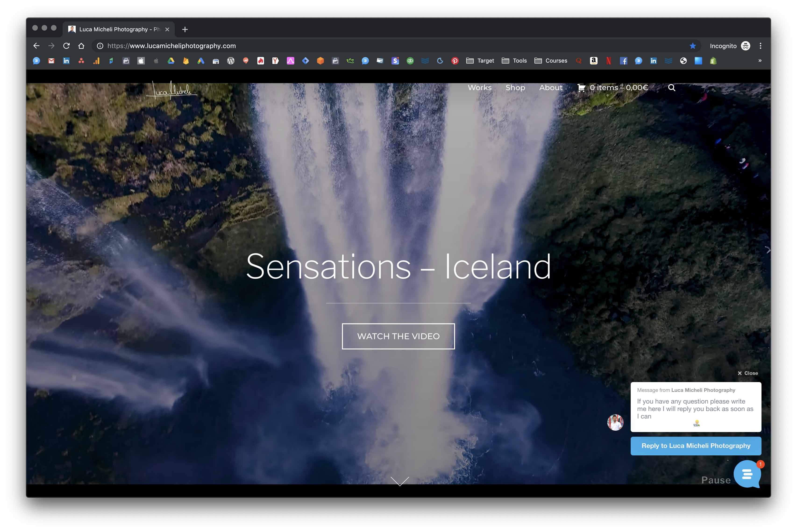Screen dimensions: 797x532
Task: Open the WordPress bookmark icon
Action: (231, 61)
